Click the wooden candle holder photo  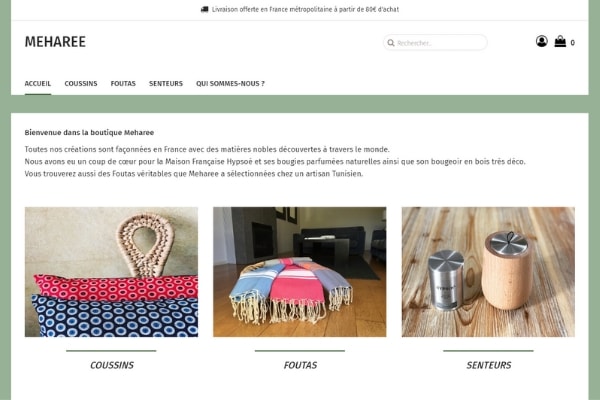[488, 272]
